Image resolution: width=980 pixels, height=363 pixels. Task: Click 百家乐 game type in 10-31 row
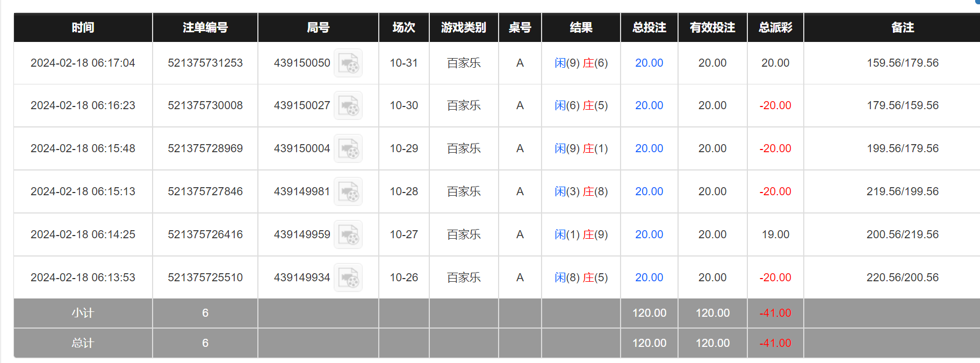coord(464,63)
